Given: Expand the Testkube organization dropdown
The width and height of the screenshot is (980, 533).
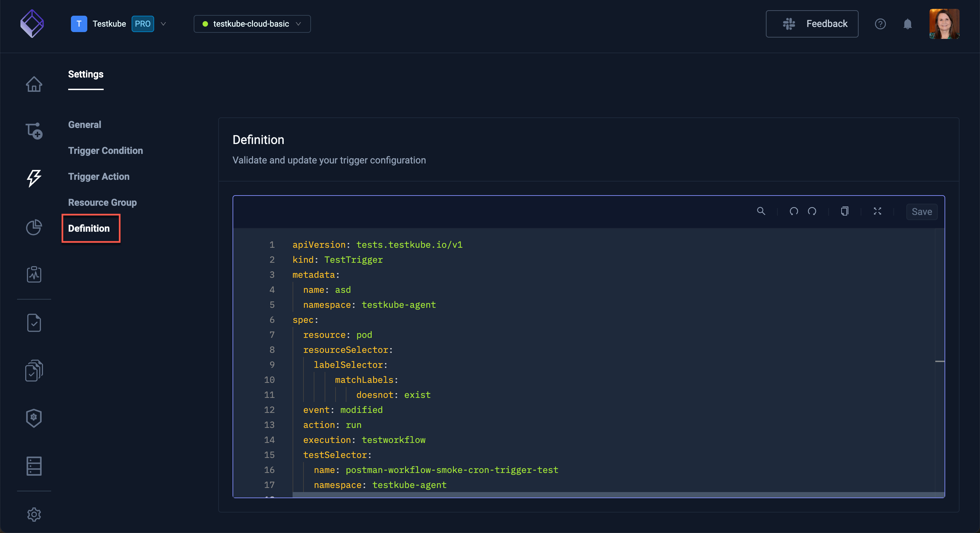Looking at the screenshot, I should (163, 24).
